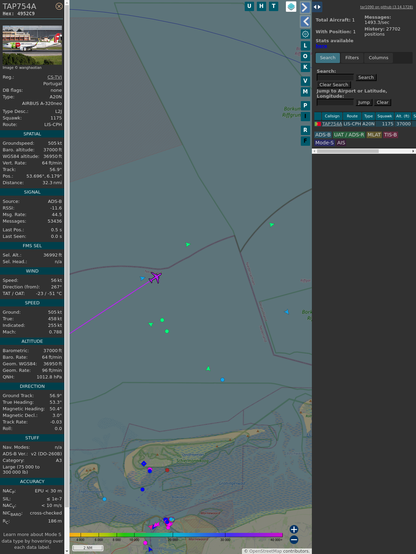The height and width of the screenshot is (554, 416).
Task: Open registration link CS-TVI
Action: 54,77
